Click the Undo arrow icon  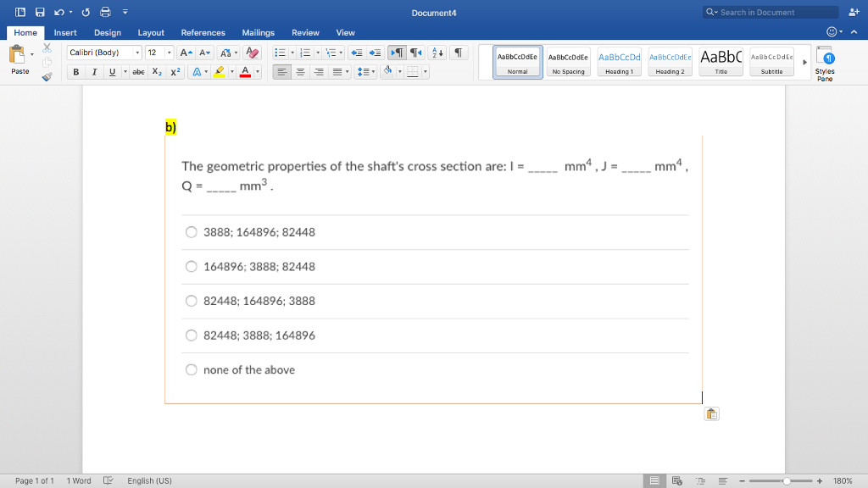pyautogui.click(x=58, y=12)
